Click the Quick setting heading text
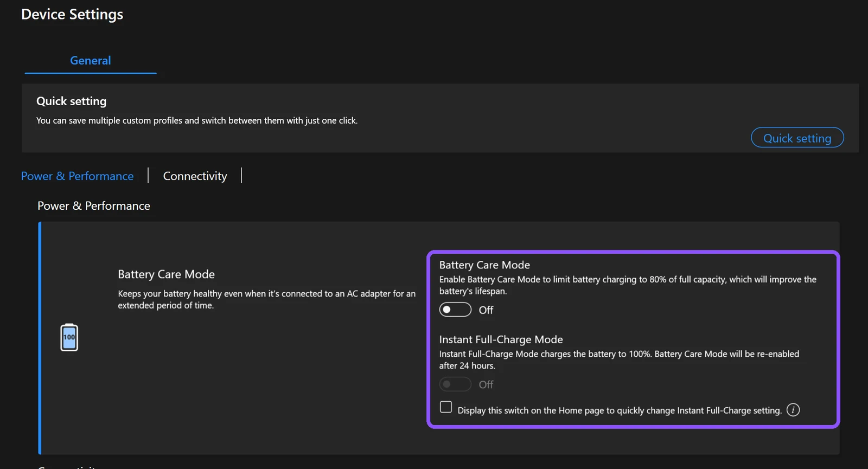 pos(72,101)
